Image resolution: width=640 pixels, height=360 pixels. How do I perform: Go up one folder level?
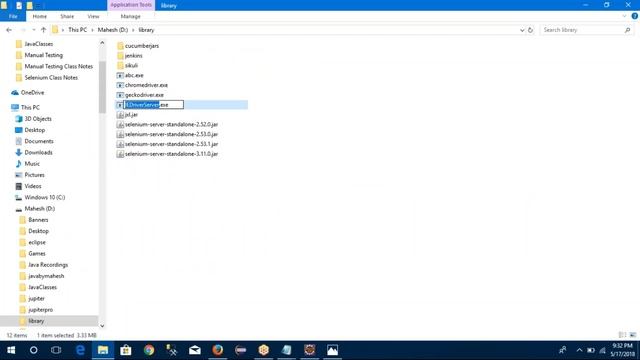click(x=43, y=30)
